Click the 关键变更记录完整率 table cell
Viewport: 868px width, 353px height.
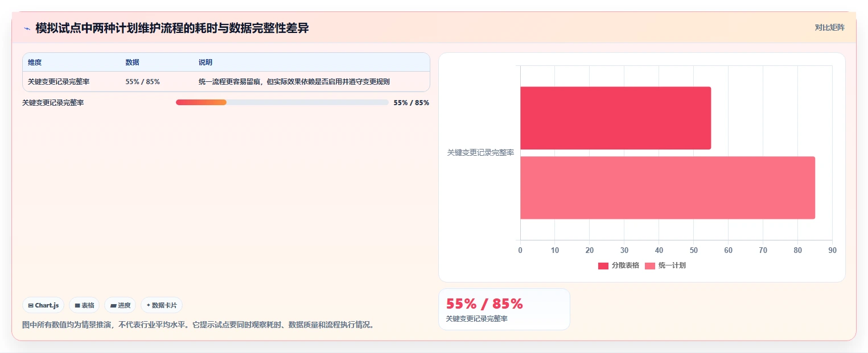pos(59,82)
